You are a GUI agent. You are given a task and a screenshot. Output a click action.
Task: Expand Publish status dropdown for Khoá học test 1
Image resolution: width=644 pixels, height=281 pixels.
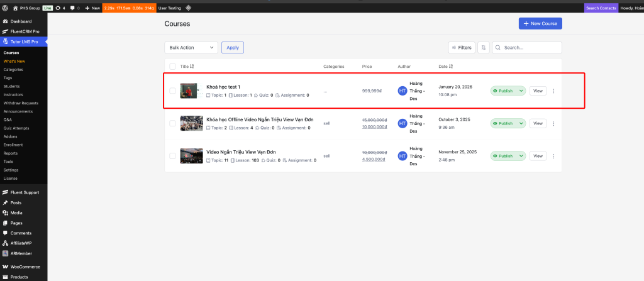(x=520, y=91)
